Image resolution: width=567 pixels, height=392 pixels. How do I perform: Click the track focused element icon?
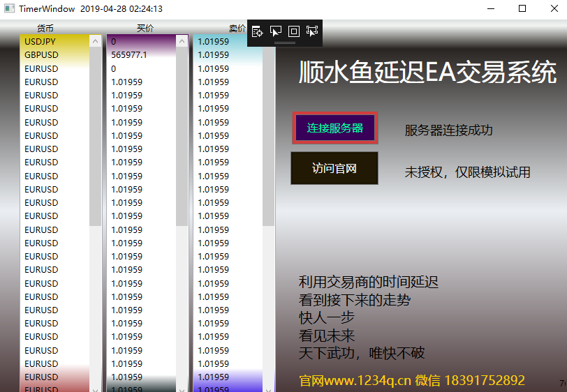pyautogui.click(x=312, y=31)
